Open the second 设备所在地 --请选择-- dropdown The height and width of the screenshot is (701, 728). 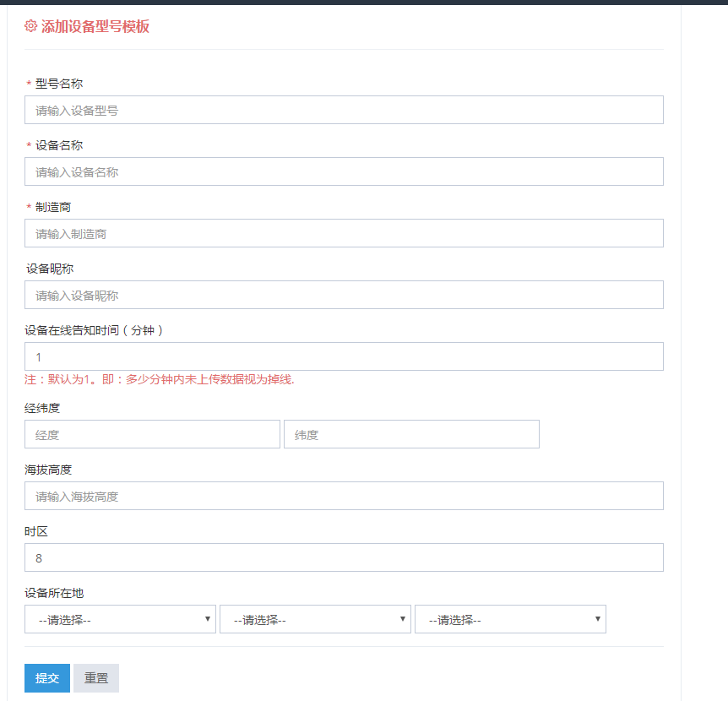coord(315,619)
